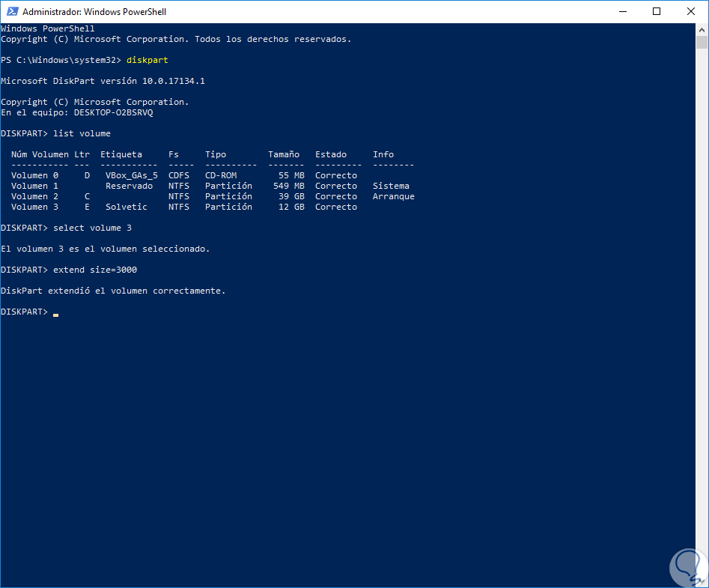The height and width of the screenshot is (588, 709).
Task: Close the Windows PowerShell window
Action: (691, 11)
